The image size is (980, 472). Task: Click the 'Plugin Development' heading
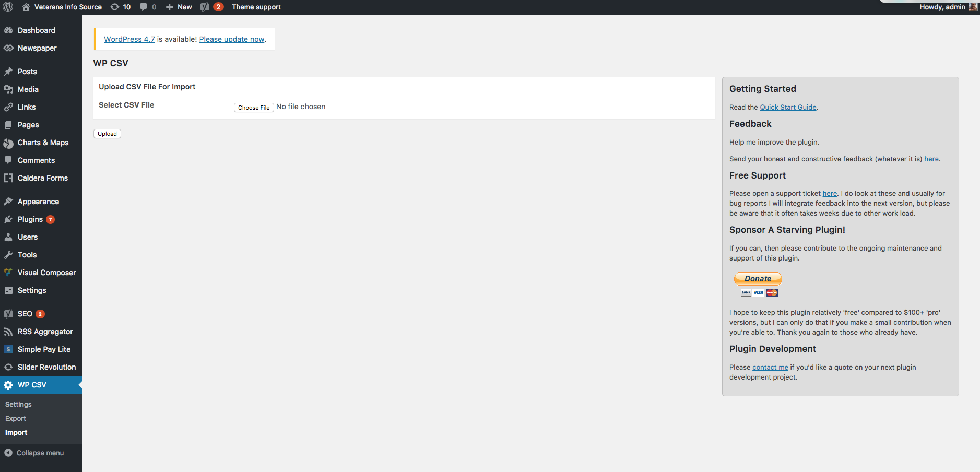tap(773, 349)
